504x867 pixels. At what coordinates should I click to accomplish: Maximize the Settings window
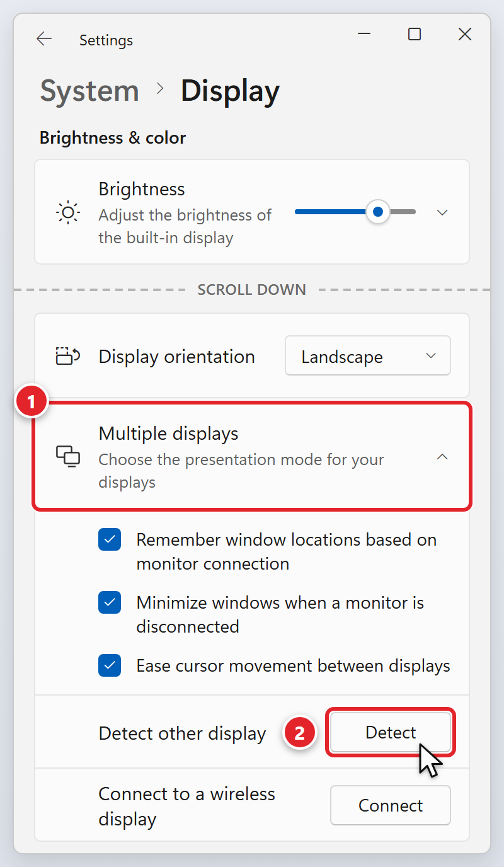[x=415, y=34]
